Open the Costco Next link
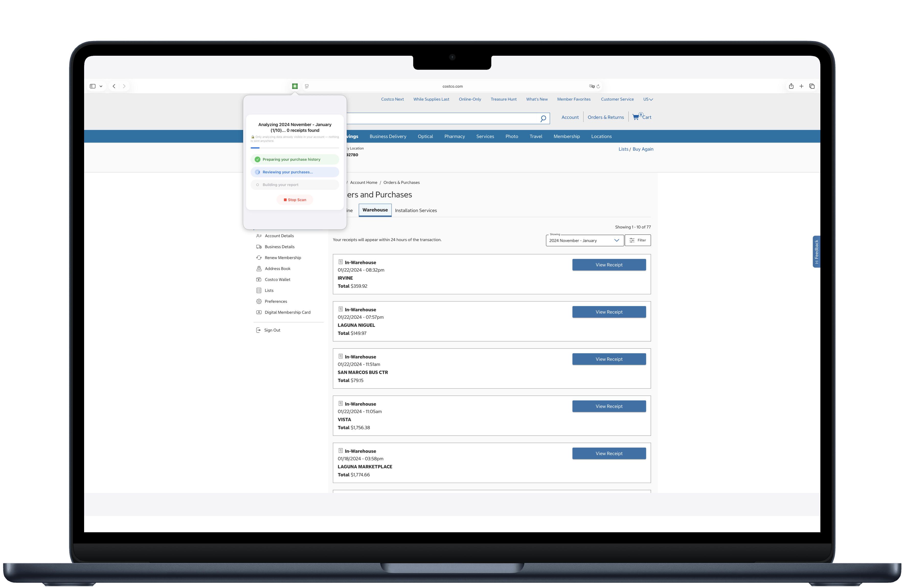 pos(392,99)
